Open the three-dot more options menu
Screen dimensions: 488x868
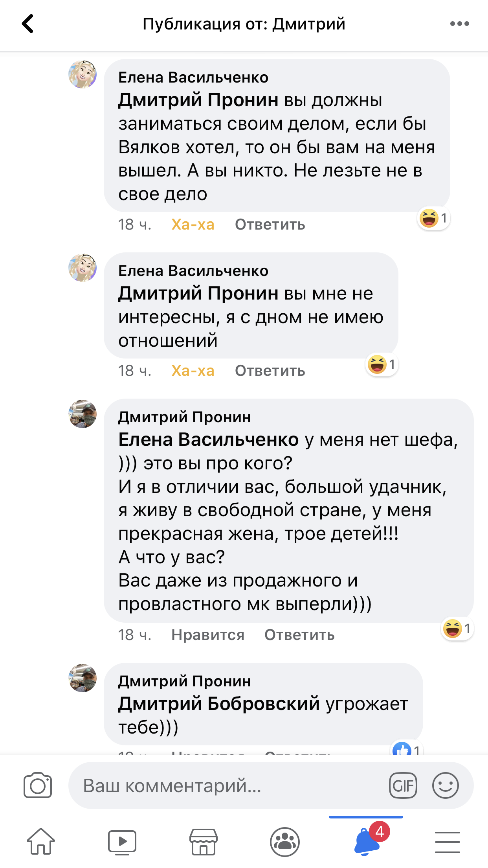tap(459, 24)
